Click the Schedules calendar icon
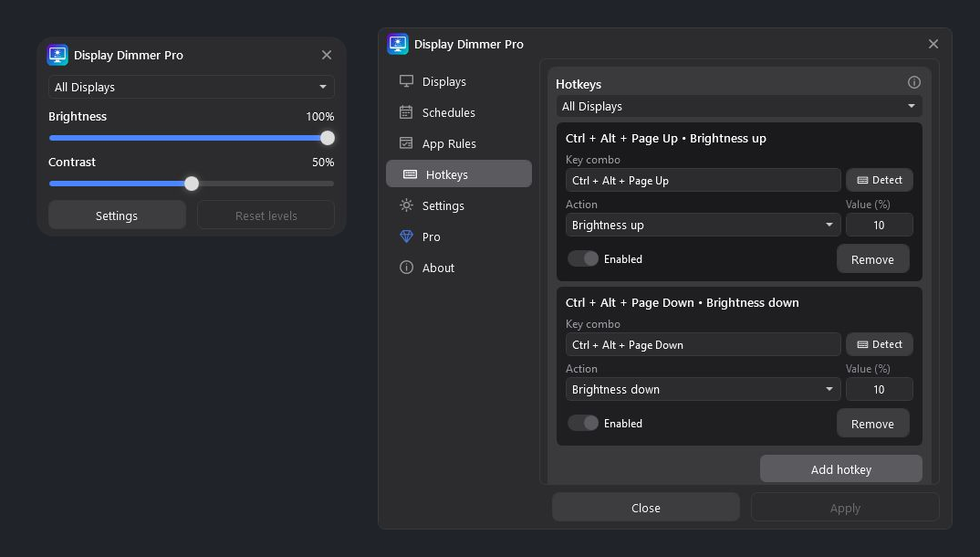 click(406, 112)
